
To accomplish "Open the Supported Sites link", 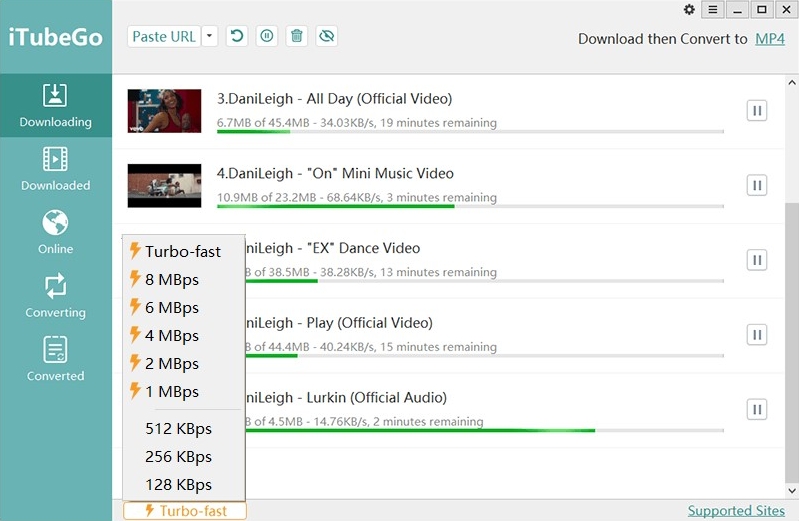I will (x=736, y=510).
